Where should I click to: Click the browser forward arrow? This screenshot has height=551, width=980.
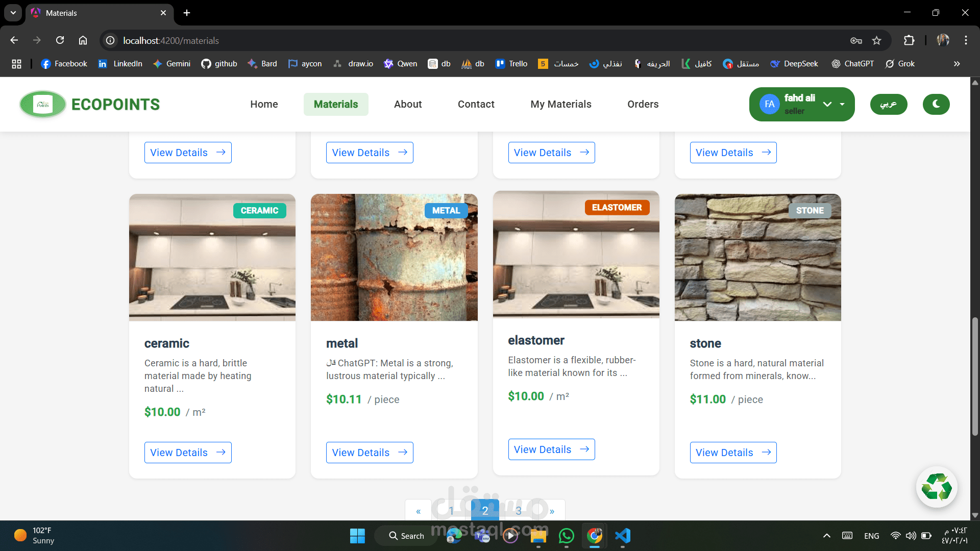click(x=37, y=40)
